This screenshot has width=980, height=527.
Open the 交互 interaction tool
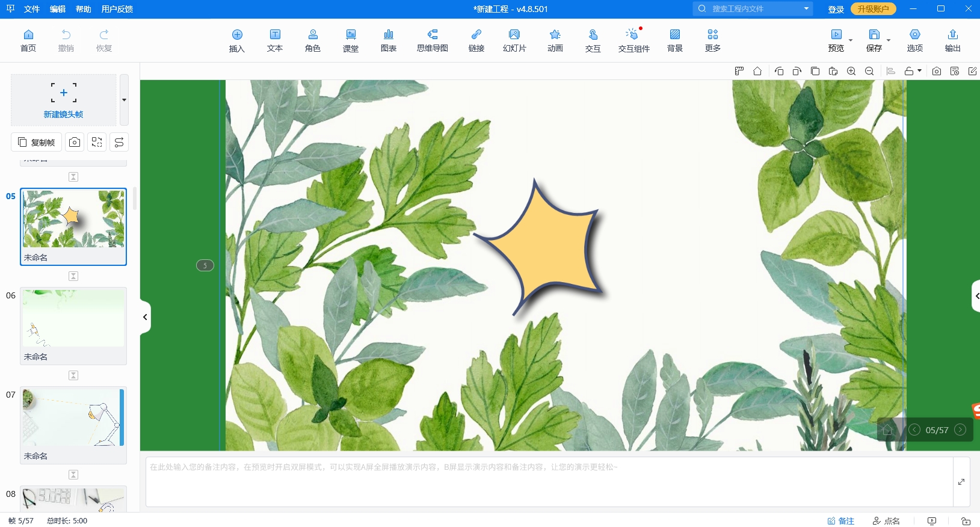593,40
